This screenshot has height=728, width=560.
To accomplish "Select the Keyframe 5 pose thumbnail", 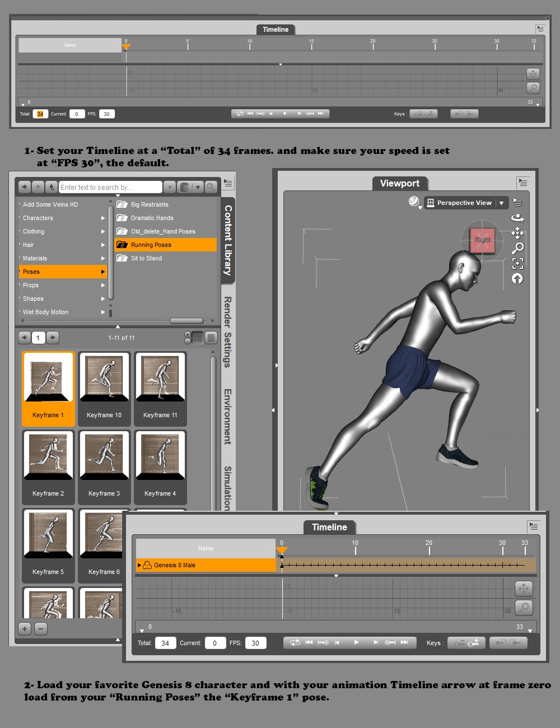I will [48, 535].
